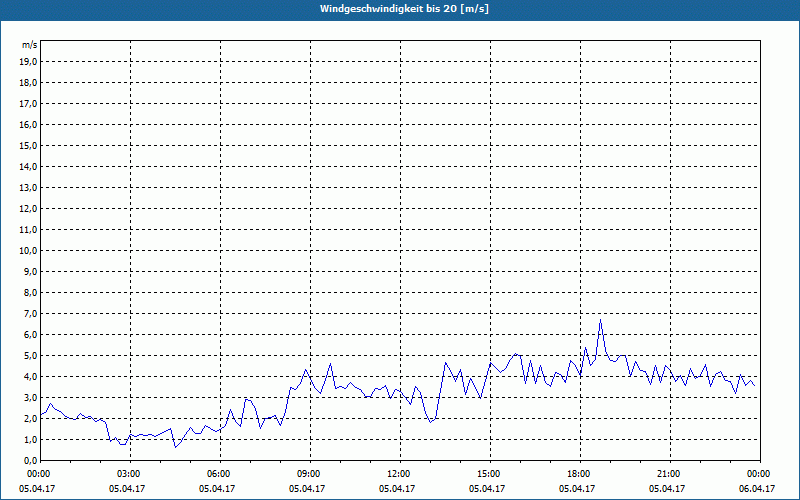Click the 11,0 y-axis label
Viewport: 800px width, 500px height.
(29, 230)
